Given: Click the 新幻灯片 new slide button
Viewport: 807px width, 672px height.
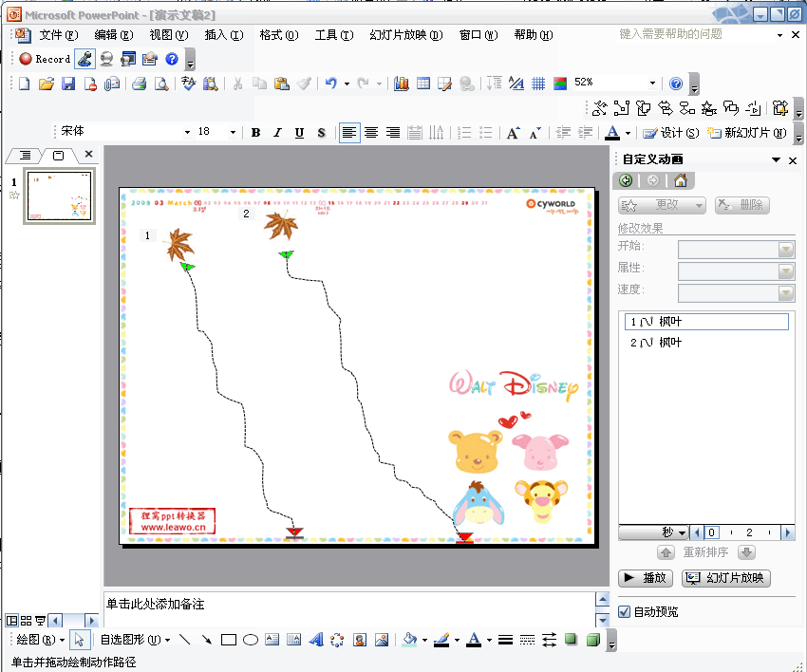Looking at the screenshot, I should [x=747, y=133].
